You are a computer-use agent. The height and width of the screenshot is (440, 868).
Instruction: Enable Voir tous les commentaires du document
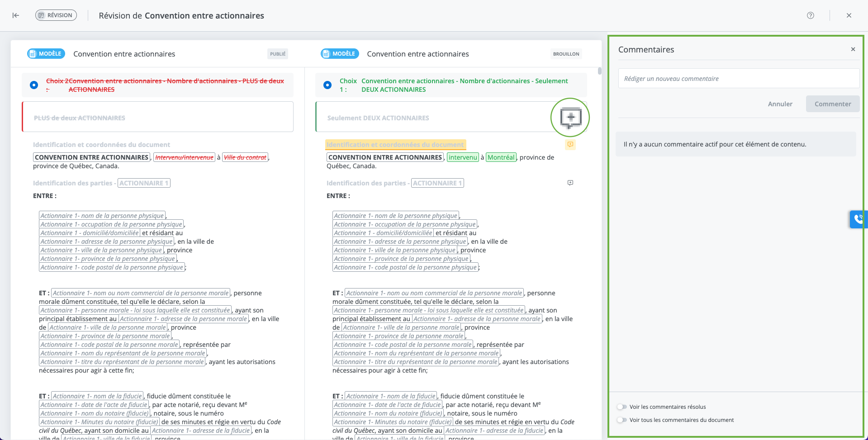coord(622,420)
